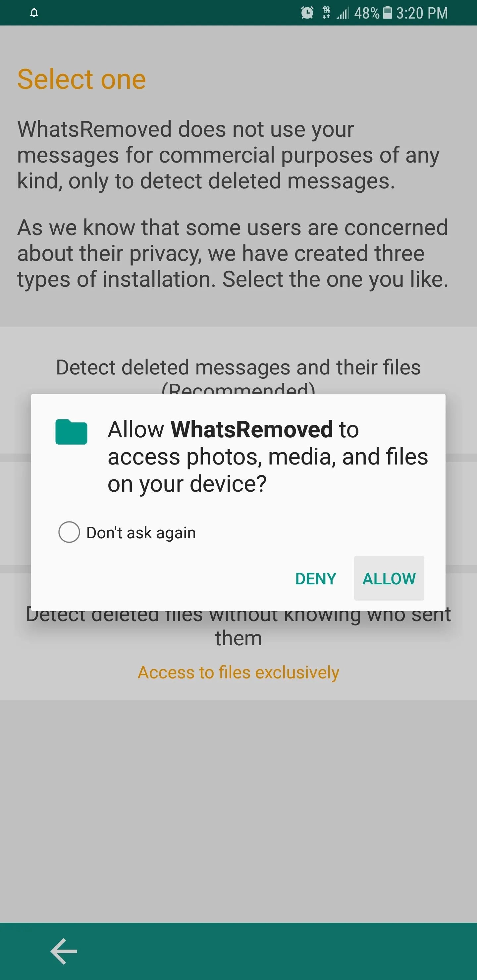Tap the 3:20 PM clock

click(422, 13)
